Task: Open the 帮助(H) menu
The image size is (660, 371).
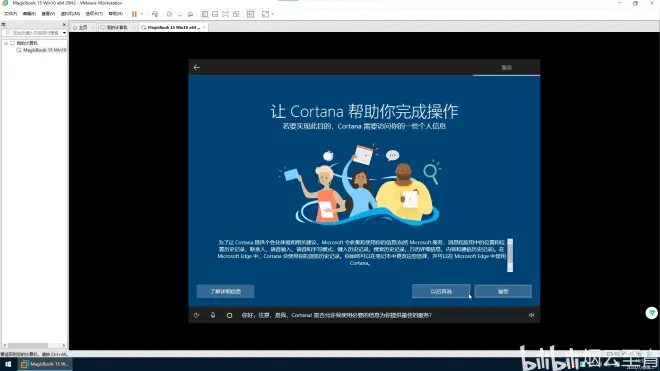Action: click(x=115, y=14)
